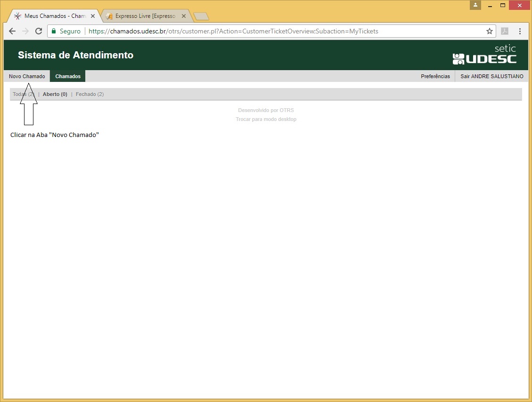Open the Chrome user profile icon
The height and width of the screenshot is (402, 532).
point(475,5)
